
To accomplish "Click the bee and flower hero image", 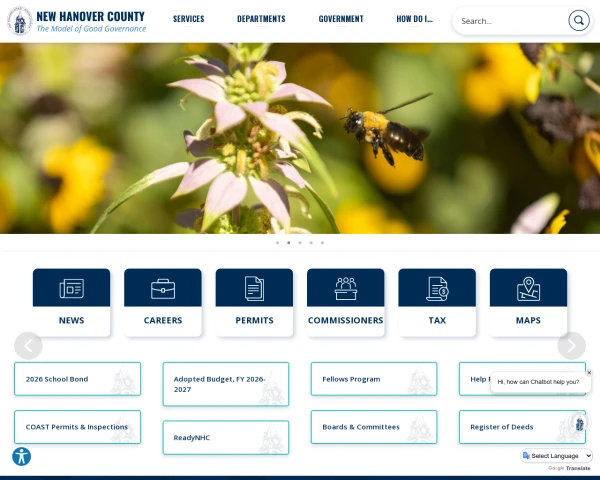I will pos(300,138).
